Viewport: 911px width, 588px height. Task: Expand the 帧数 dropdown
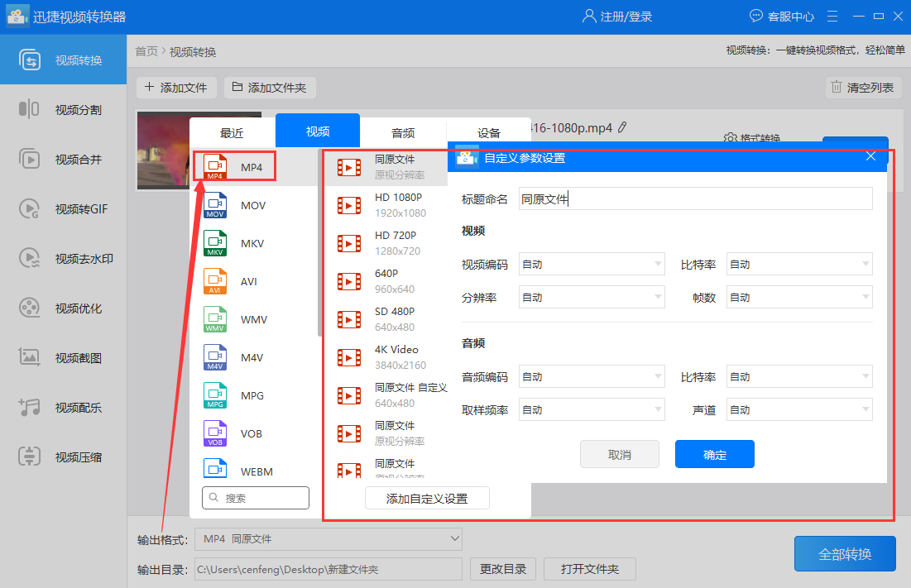coord(799,297)
